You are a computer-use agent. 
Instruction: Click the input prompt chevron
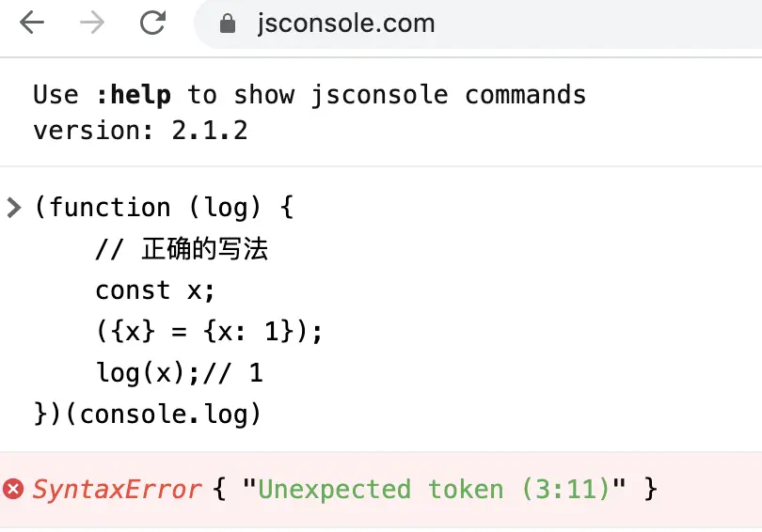point(14,208)
